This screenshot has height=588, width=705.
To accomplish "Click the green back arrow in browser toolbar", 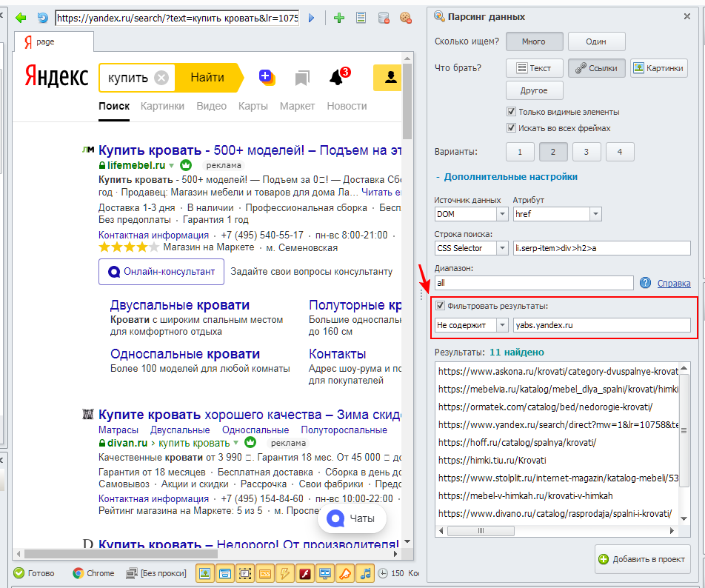I will pos(21,18).
